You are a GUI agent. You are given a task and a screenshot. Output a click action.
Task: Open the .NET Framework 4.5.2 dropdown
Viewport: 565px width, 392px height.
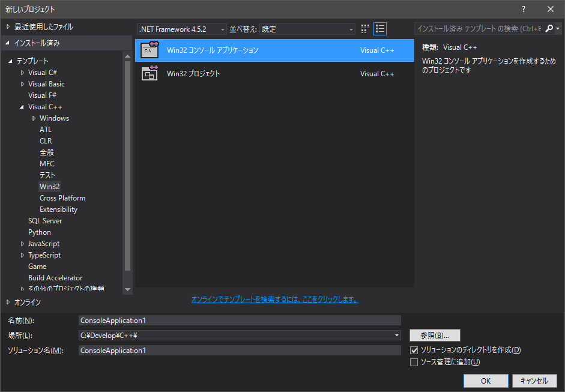pyautogui.click(x=182, y=29)
